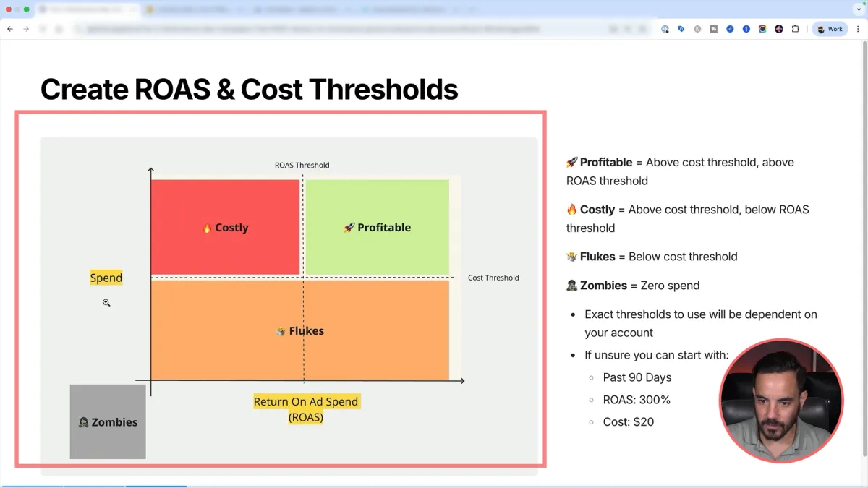
Task: Open the 1Password extension icon
Action: tap(746, 29)
